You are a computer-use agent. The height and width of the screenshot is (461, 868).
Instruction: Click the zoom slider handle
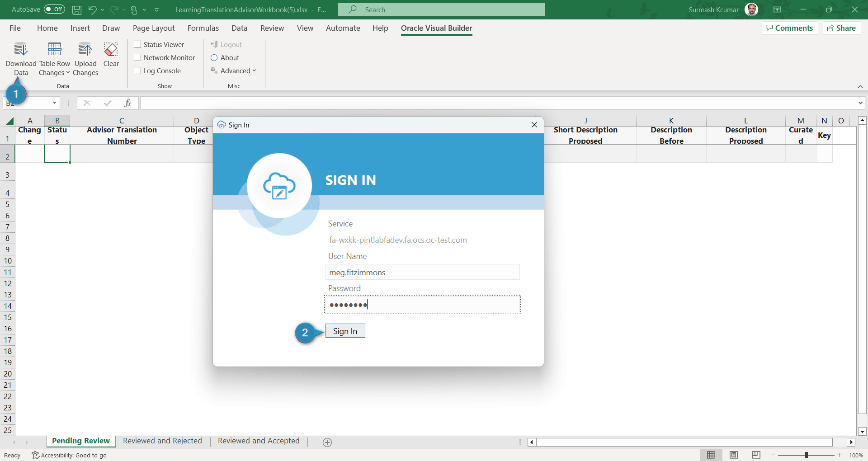pyautogui.click(x=807, y=455)
